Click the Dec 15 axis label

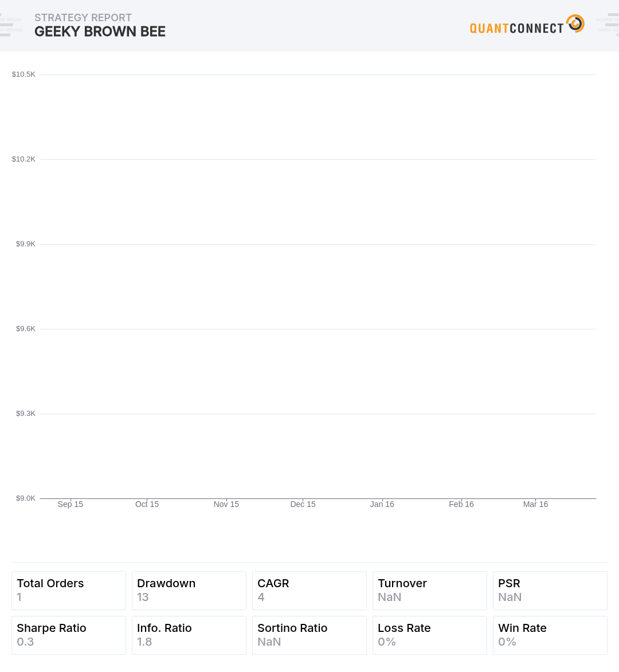click(303, 504)
